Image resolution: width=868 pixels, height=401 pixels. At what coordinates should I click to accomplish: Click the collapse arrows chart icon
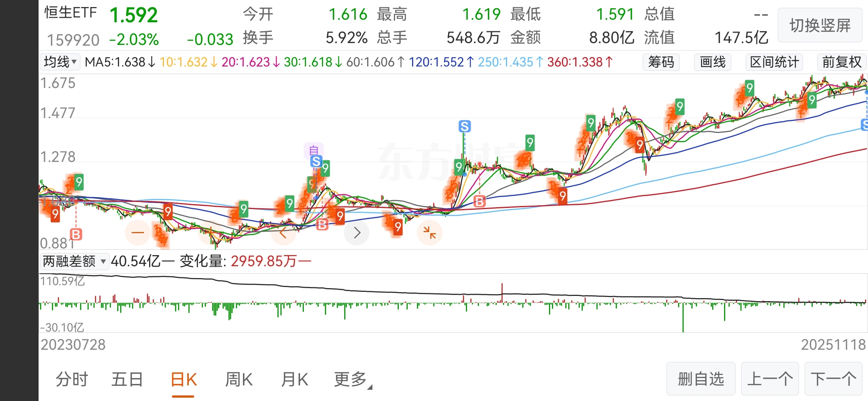[430, 233]
